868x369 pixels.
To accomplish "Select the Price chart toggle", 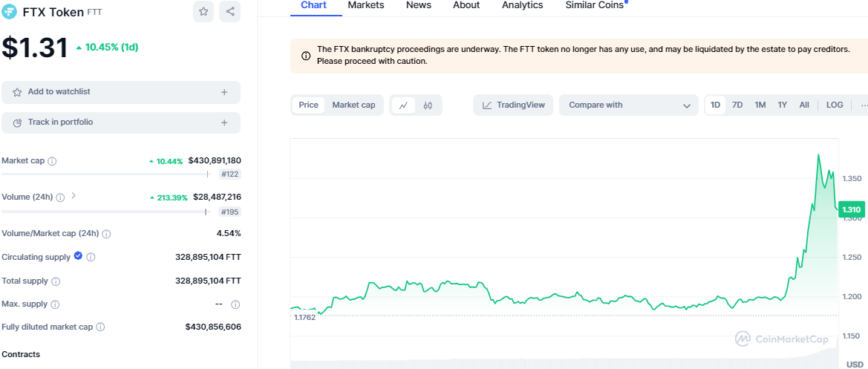I will click(x=308, y=105).
